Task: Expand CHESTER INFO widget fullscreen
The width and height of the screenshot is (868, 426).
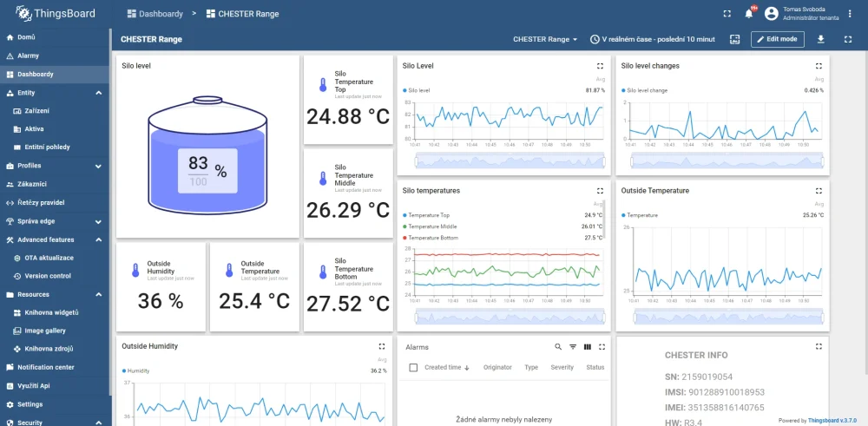Action: 819,346
